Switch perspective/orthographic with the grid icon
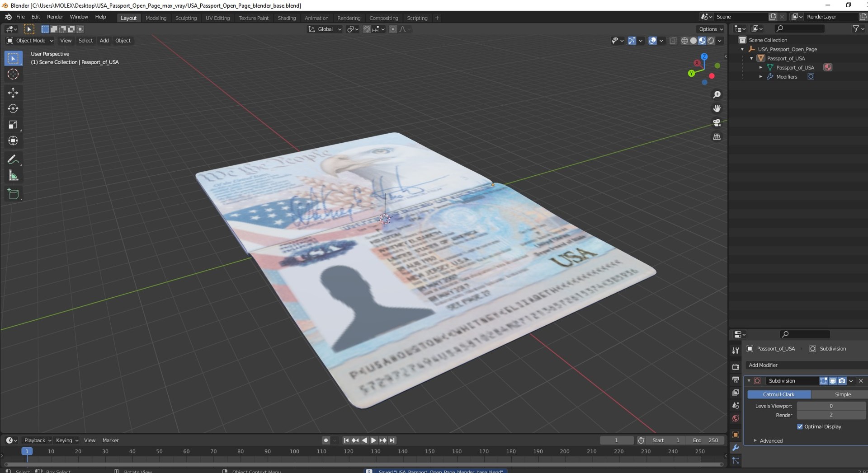The height and width of the screenshot is (473, 868). [x=717, y=136]
